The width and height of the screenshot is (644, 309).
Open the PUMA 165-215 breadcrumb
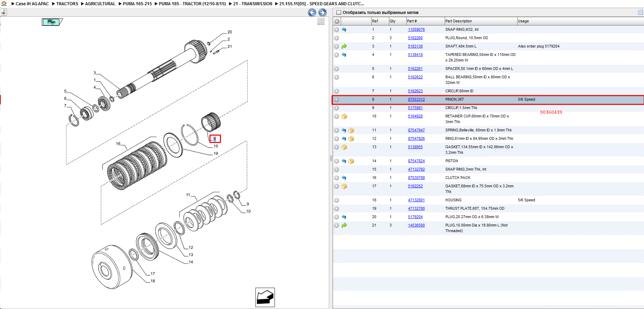(137, 4)
